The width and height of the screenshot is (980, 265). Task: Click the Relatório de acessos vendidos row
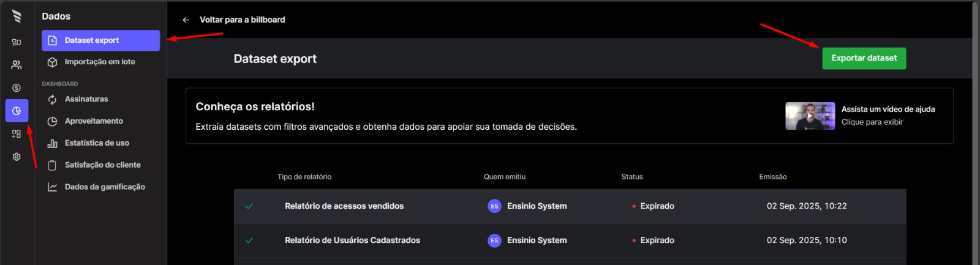coord(344,206)
